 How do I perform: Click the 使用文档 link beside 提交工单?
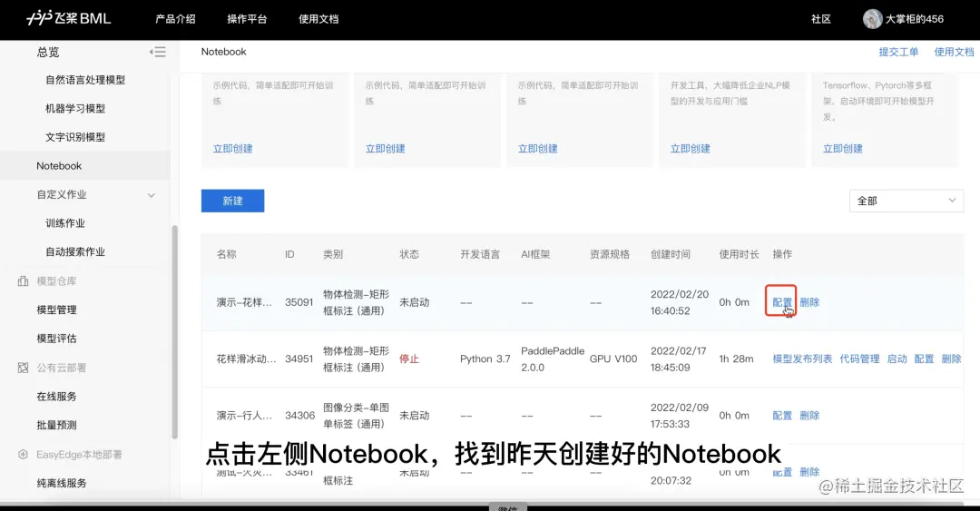tap(954, 52)
